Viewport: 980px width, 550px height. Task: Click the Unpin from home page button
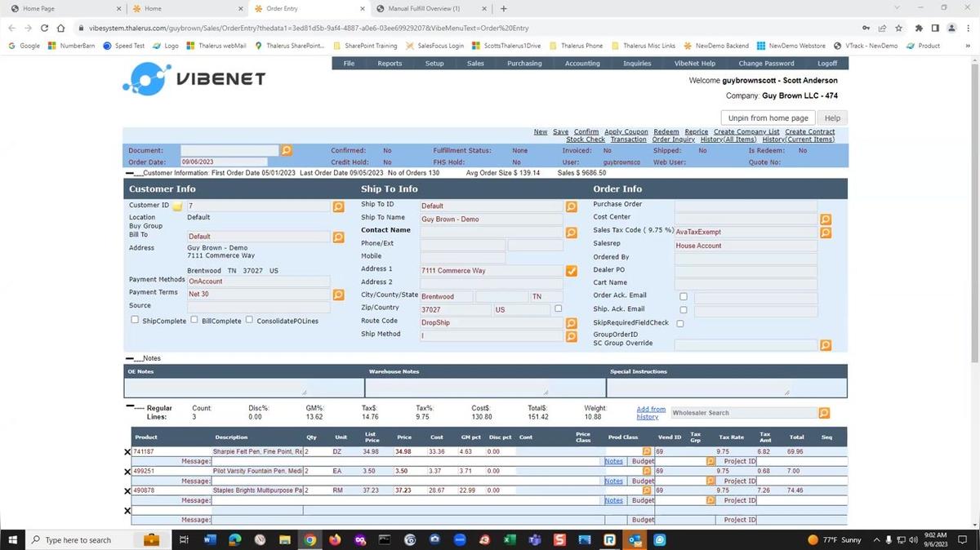point(768,118)
